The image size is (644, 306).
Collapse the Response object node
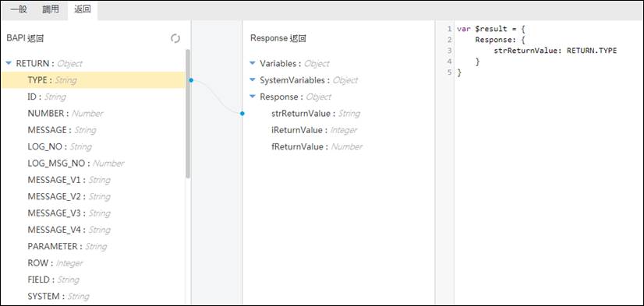coord(253,97)
